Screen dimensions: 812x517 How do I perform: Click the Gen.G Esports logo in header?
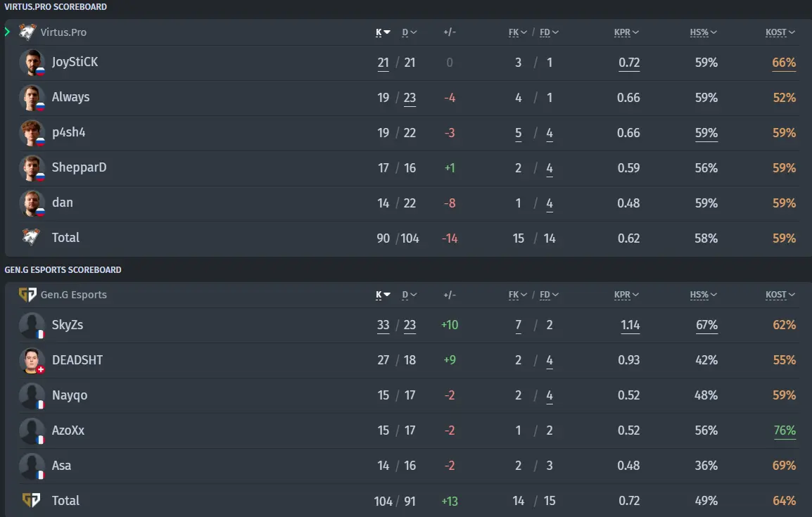[x=27, y=295]
